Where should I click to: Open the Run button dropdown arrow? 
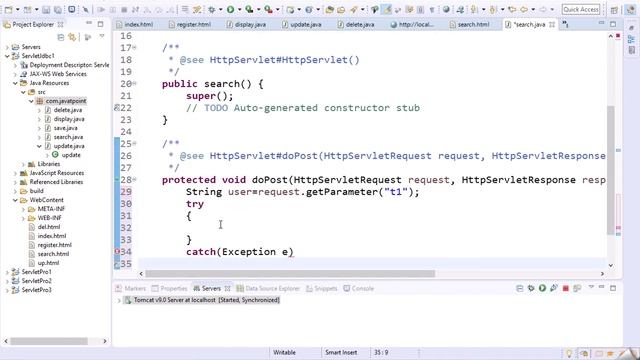(239, 9)
